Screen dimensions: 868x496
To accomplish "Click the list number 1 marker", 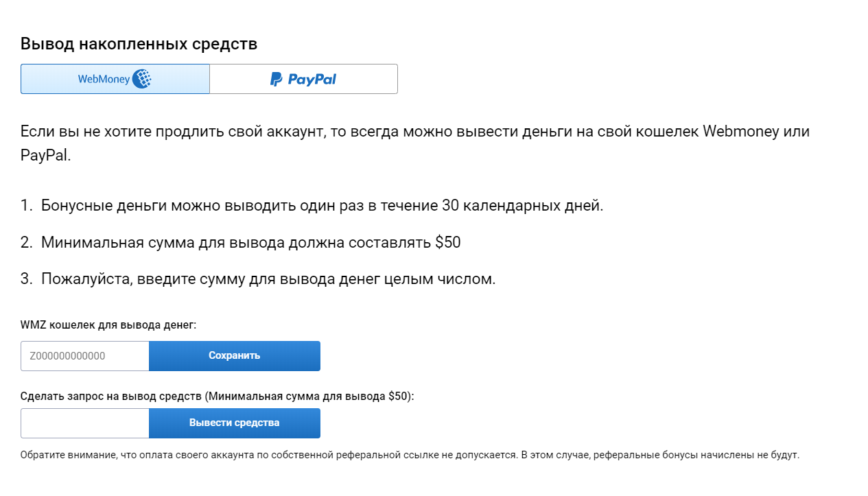I will pos(26,205).
